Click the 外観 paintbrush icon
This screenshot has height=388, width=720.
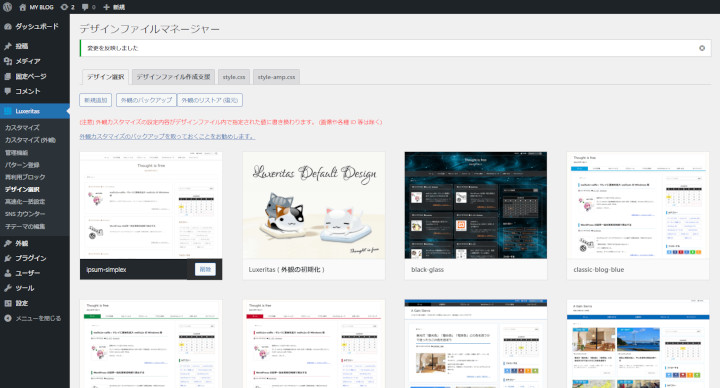tap(8, 243)
